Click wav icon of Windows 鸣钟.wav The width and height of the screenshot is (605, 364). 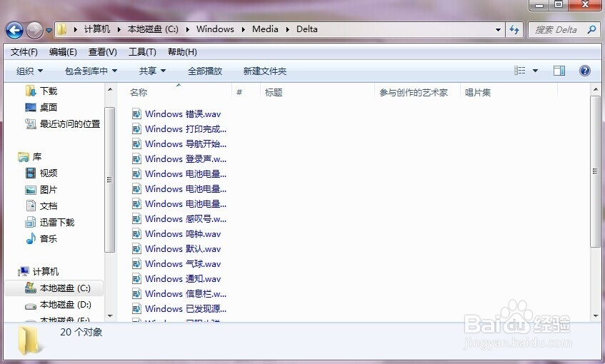tap(136, 233)
